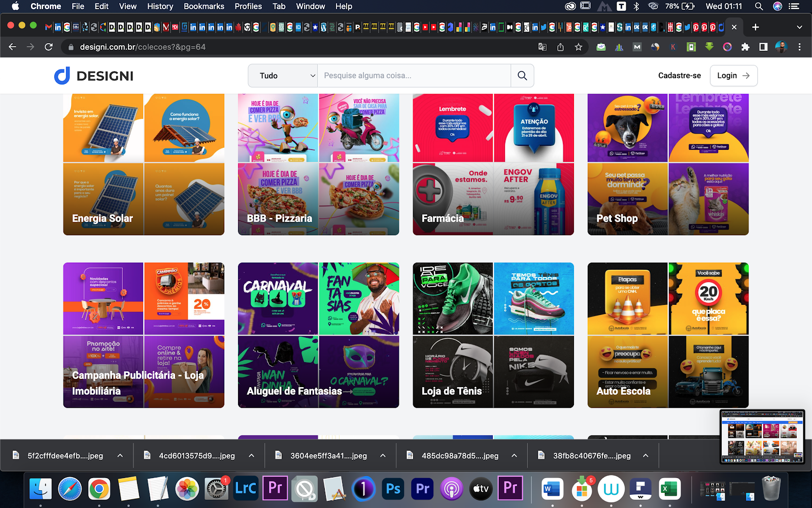Viewport: 812px width, 508px height.
Task: Open the BBB - Pizzaria collection
Action: pyautogui.click(x=318, y=164)
